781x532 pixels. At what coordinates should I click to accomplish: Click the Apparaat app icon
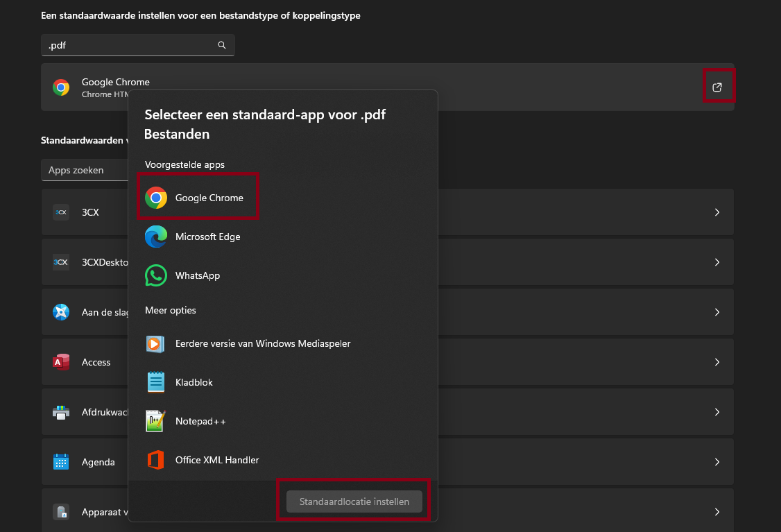61,512
